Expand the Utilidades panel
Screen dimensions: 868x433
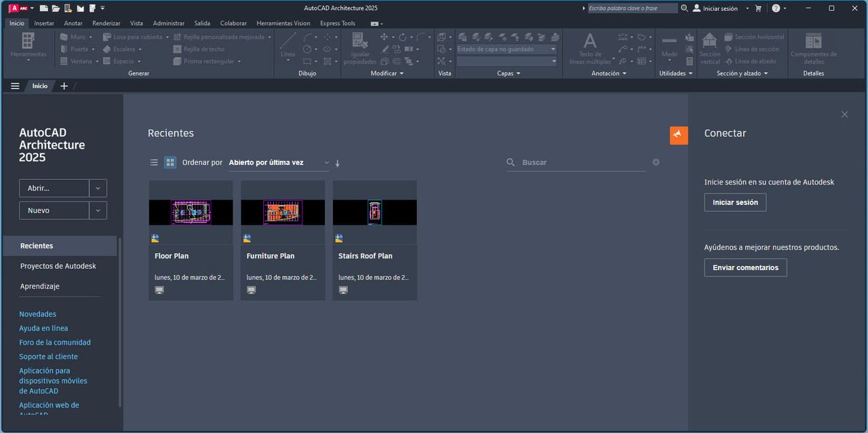coord(676,73)
